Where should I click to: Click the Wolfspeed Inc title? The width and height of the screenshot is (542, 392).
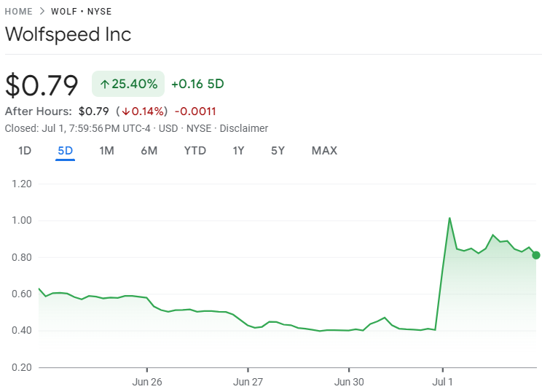click(68, 34)
